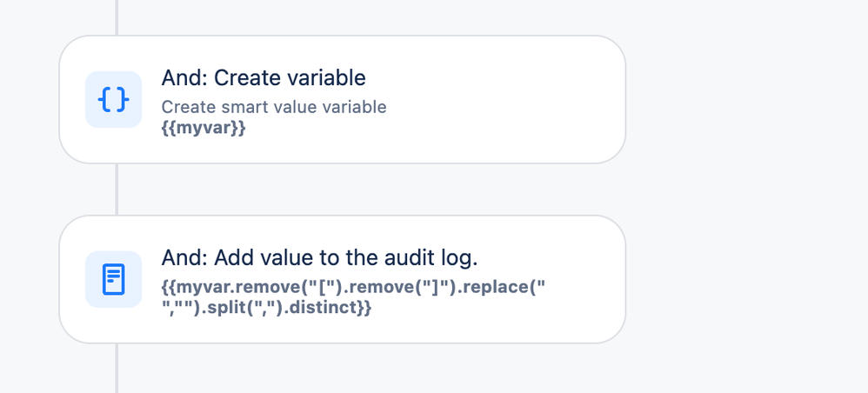The image size is (868, 393).
Task: Click the 'And: Create variable' title
Action: click(x=264, y=78)
